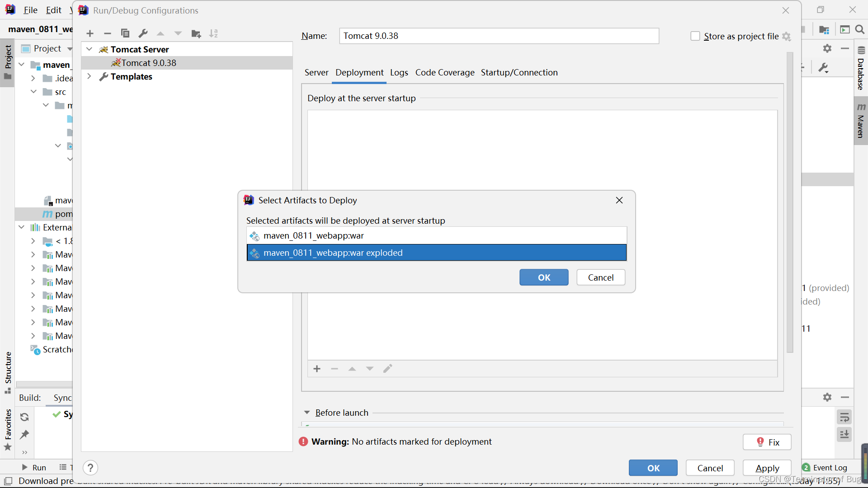This screenshot has height=488, width=868.
Task: Toggle soft-wrap in the build output
Action: pos(844,417)
